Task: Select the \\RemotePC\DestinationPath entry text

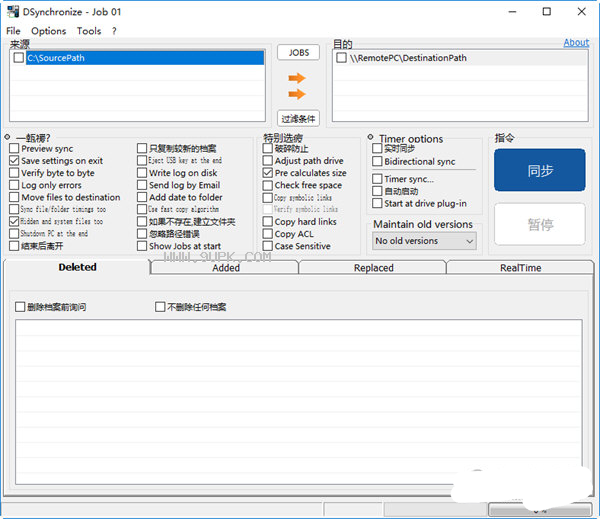Action: 408,58
